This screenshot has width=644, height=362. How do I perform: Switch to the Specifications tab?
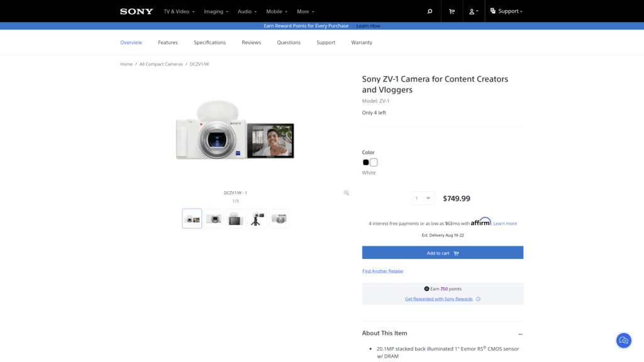pos(210,42)
